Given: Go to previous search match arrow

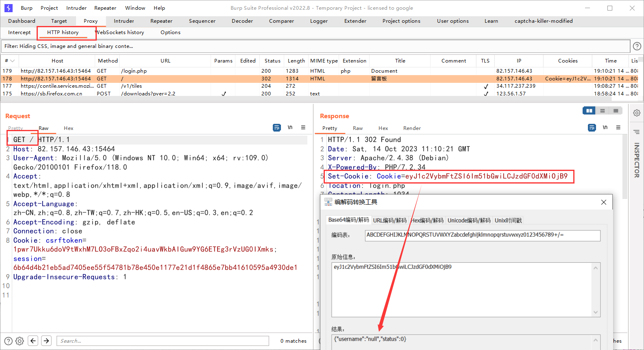Looking at the screenshot, I should tap(33, 341).
